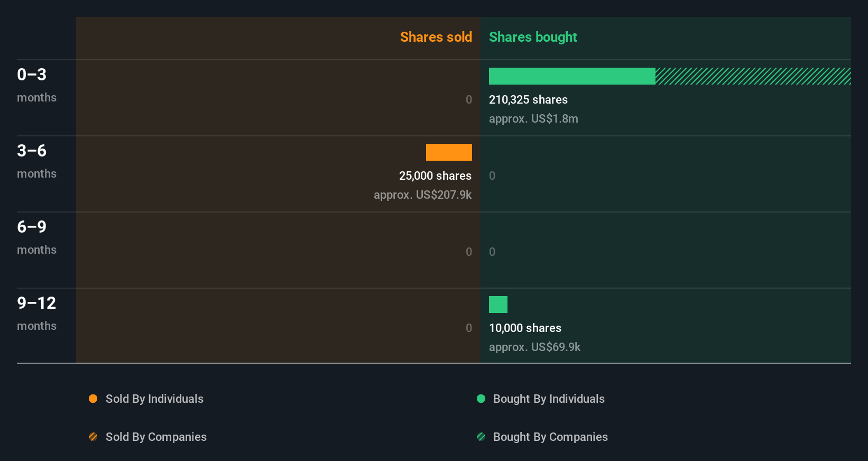This screenshot has width=868, height=461.
Task: Click the 0–3 months row label
Action: [36, 85]
